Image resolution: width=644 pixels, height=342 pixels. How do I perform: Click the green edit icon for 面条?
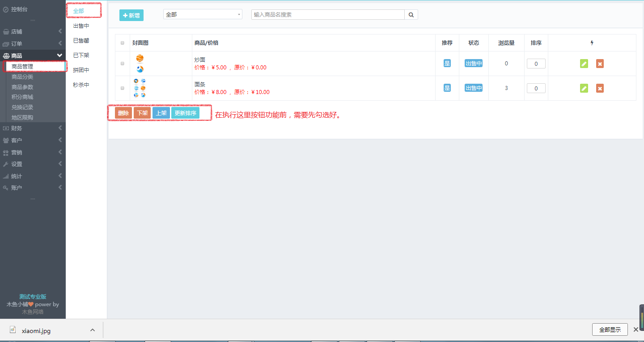point(584,88)
